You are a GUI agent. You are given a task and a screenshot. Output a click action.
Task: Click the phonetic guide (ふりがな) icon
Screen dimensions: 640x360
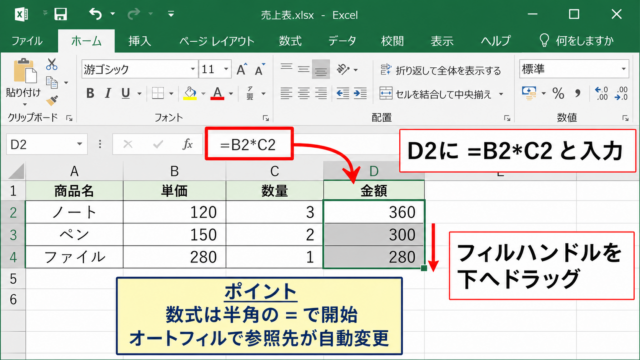coord(250,93)
